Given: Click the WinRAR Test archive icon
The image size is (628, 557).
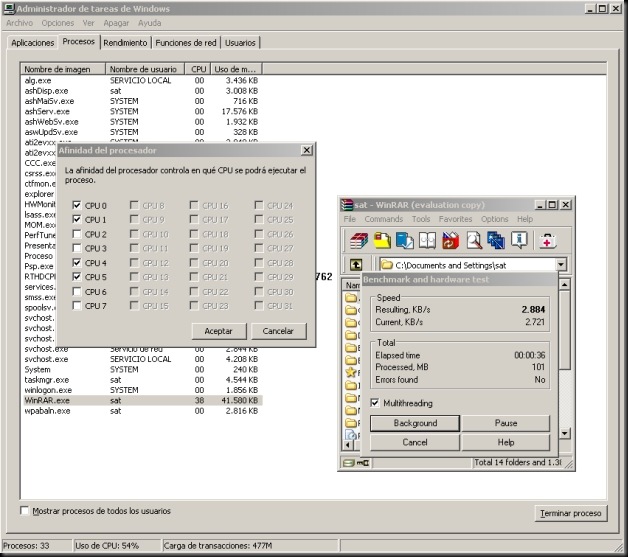Looking at the screenshot, I should 405,241.
